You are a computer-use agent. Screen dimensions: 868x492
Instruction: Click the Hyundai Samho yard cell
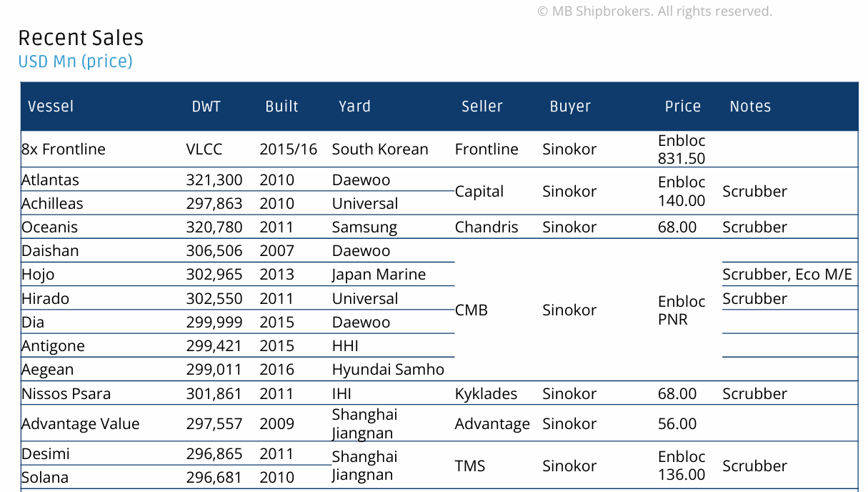(388, 370)
